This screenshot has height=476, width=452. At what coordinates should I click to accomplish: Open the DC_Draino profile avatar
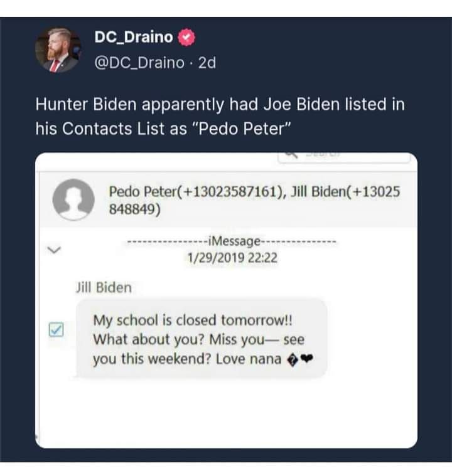(x=58, y=51)
